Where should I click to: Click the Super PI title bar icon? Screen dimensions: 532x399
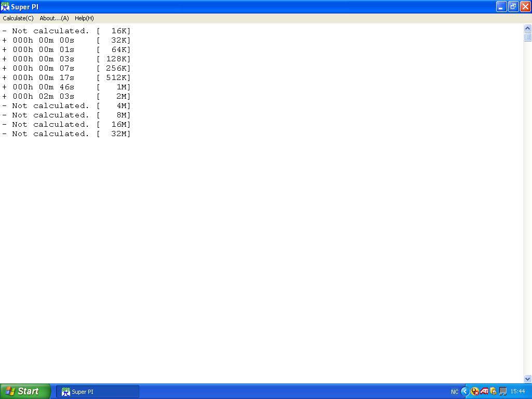click(5, 6)
